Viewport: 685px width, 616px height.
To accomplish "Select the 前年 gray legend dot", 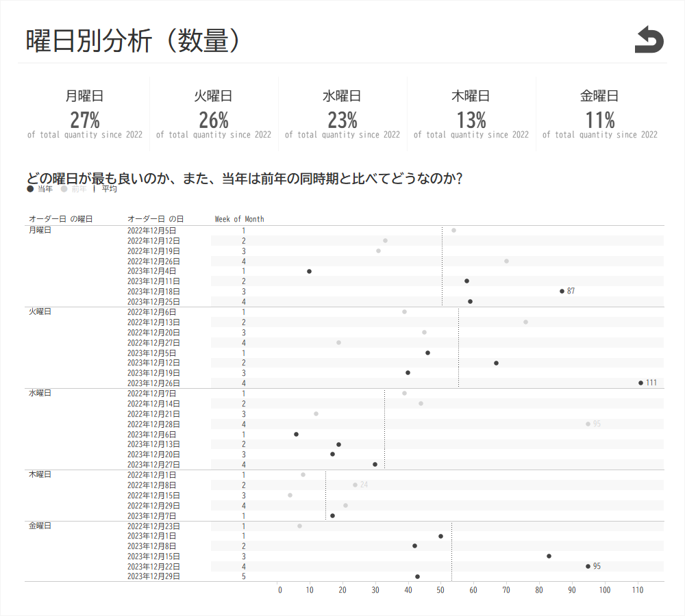I will (x=64, y=189).
